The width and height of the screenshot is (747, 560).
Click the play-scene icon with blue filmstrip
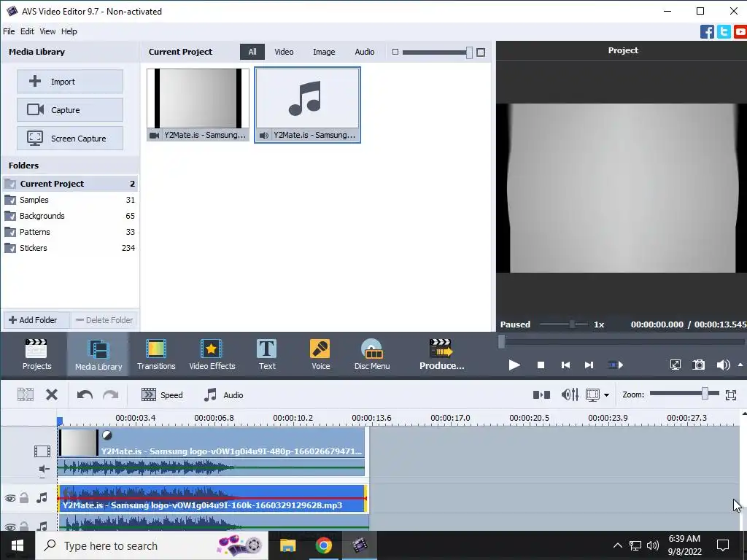(616, 365)
